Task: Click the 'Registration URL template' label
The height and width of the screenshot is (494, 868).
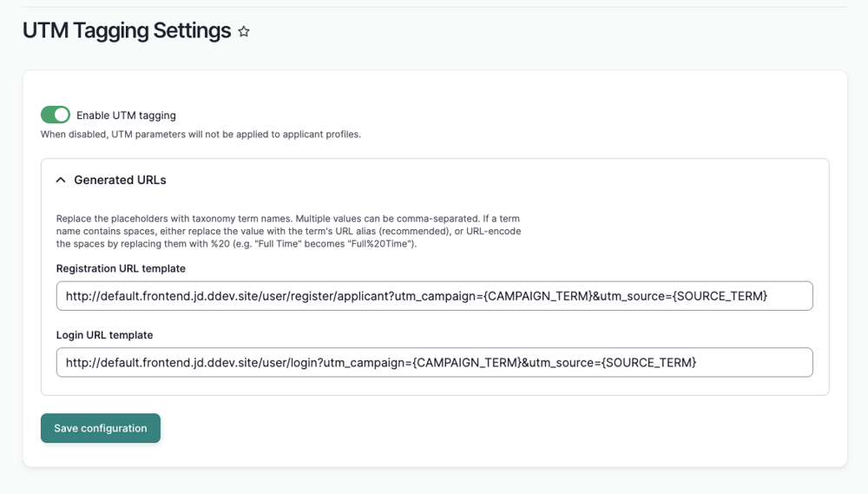Action: (x=121, y=268)
